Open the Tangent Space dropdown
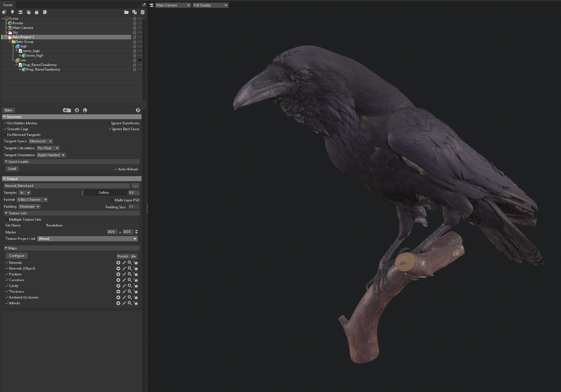Viewport: 561px width, 392px height. coord(41,141)
